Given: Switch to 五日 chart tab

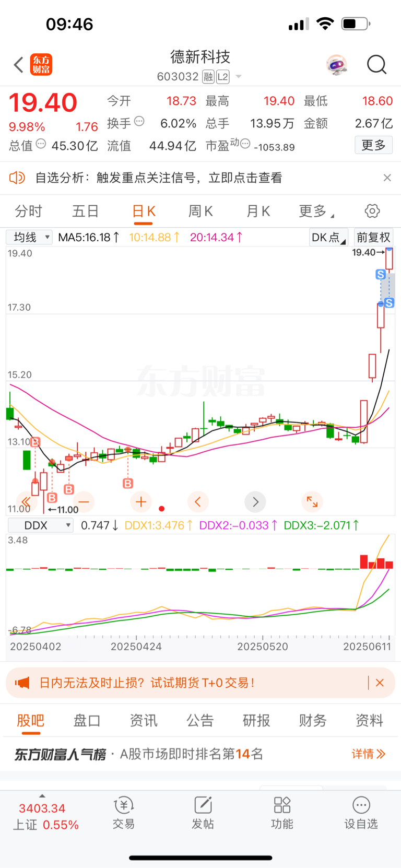Looking at the screenshot, I should 86,211.
